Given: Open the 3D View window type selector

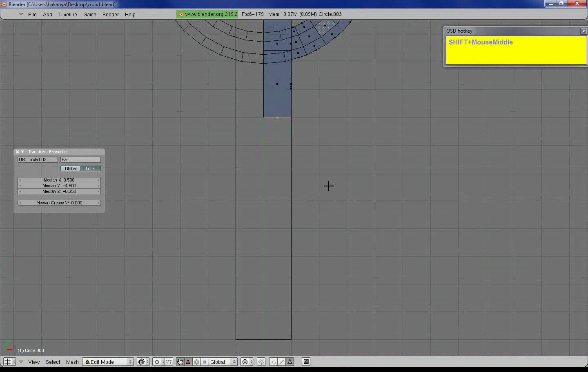Looking at the screenshot, I should pyautogui.click(x=9, y=362).
